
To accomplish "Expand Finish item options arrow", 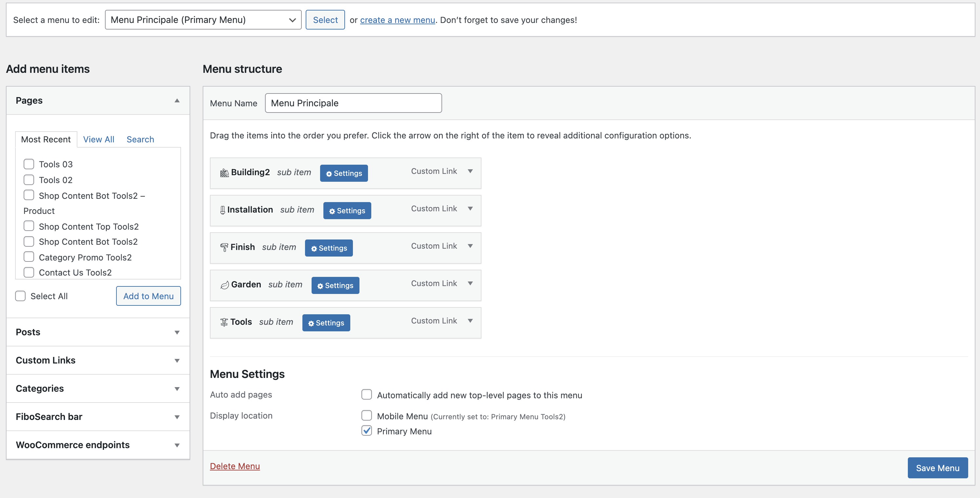I will click(x=471, y=246).
